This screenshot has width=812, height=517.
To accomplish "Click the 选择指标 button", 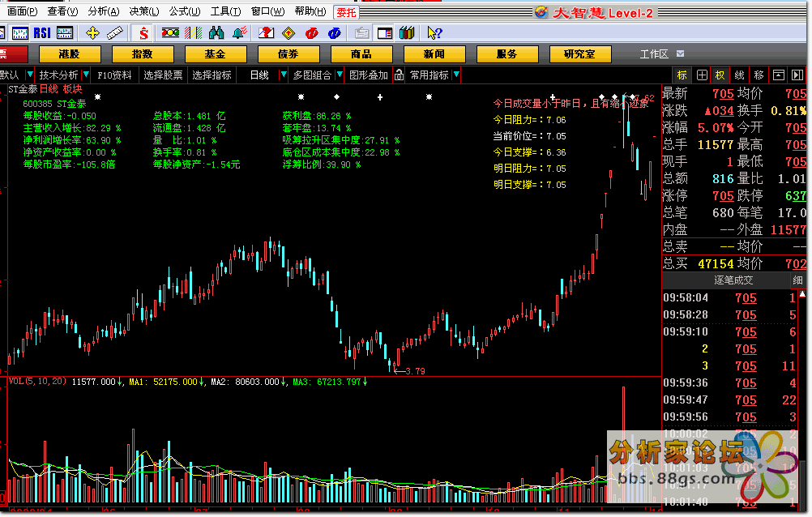I will pos(212,75).
